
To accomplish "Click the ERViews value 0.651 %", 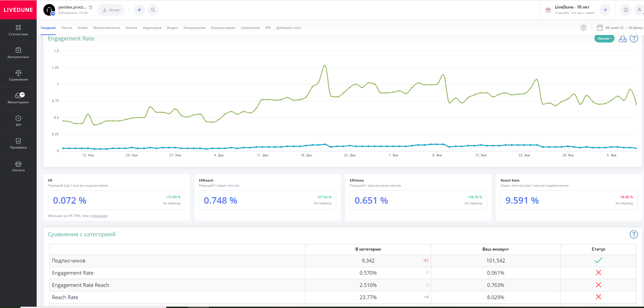I will click(371, 201).
